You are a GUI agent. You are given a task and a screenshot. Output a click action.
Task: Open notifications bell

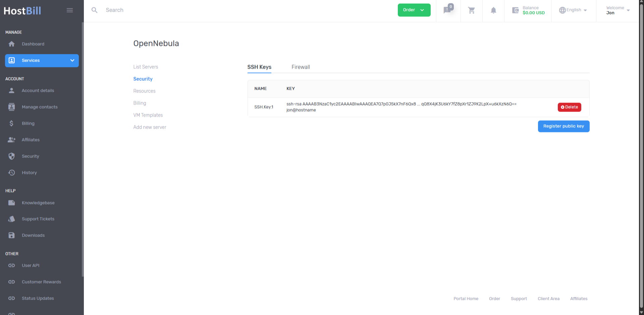click(x=493, y=10)
